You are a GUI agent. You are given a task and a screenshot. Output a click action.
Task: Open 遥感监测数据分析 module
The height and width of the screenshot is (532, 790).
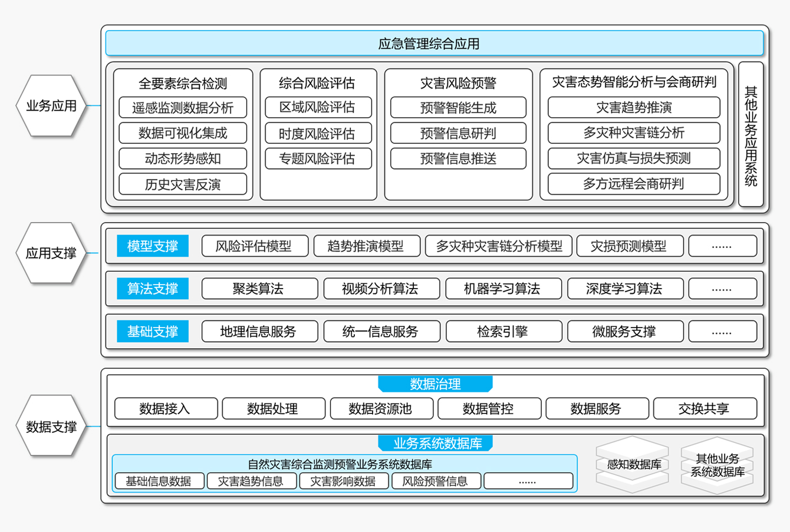click(183, 108)
